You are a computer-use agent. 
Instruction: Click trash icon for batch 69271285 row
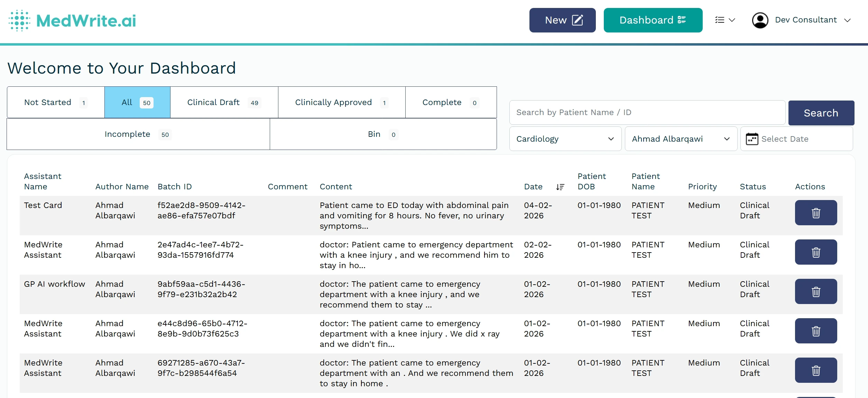[816, 370]
